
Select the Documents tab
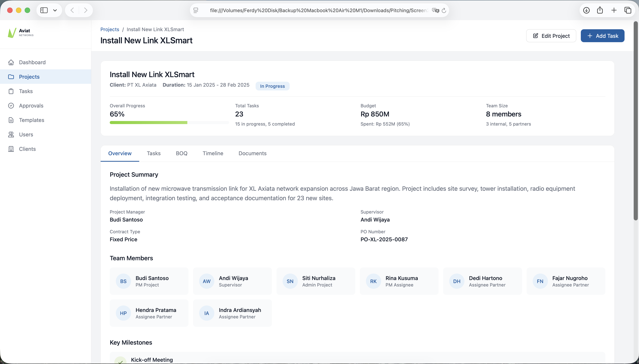coord(252,154)
